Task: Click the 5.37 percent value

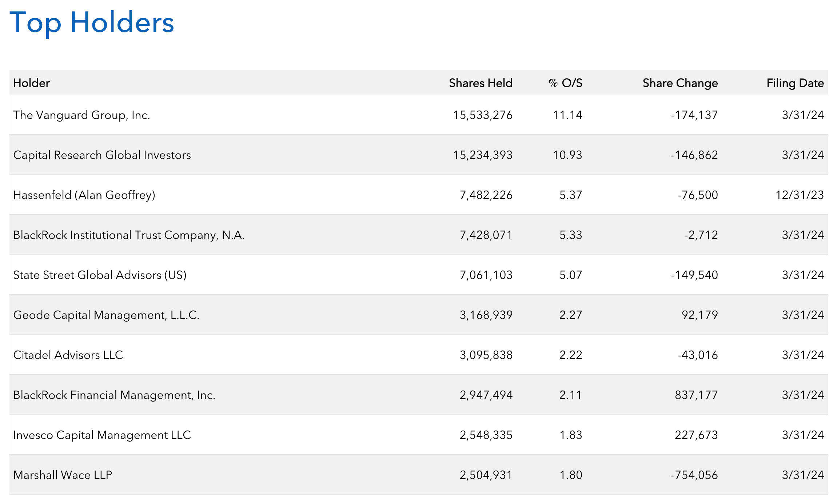Action: click(x=571, y=195)
